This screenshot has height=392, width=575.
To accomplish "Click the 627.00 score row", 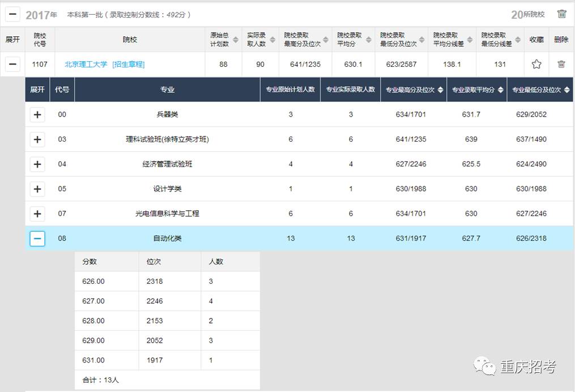I will point(167,301).
